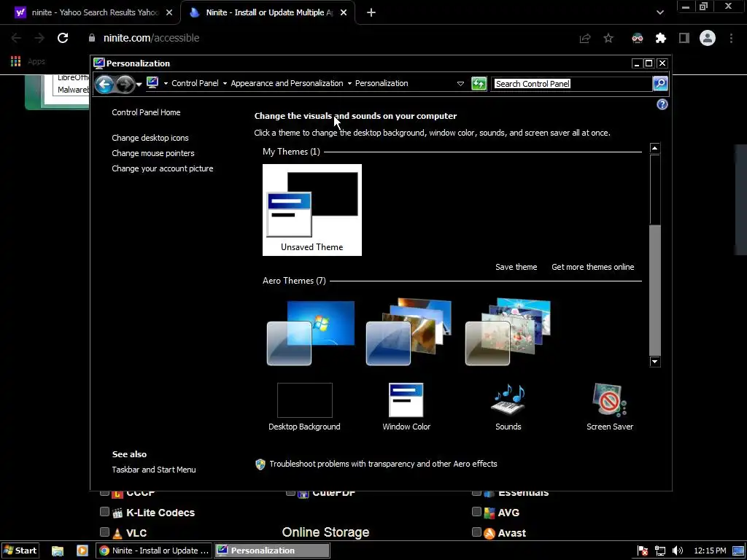Screen dimensions: 747x560
Task: Check the VLC checkbox on Ninite page
Action: pyautogui.click(x=104, y=532)
